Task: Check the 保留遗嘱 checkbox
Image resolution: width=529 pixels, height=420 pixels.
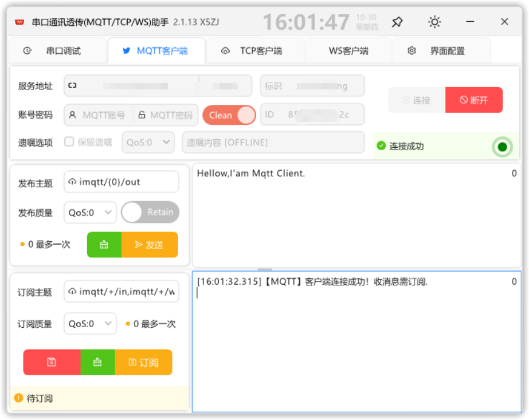Action: pyautogui.click(x=69, y=142)
